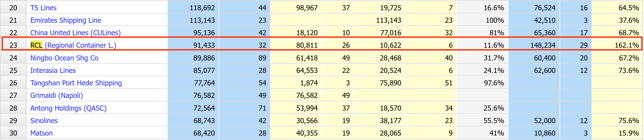Select Sinolines chartered 38,177 cell
This screenshot has height=140, width=644.
[x=380, y=120]
